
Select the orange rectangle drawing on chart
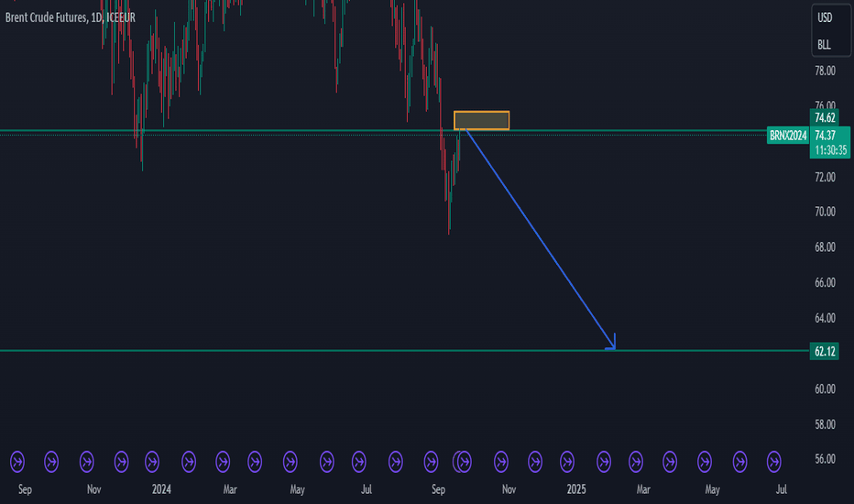481,120
